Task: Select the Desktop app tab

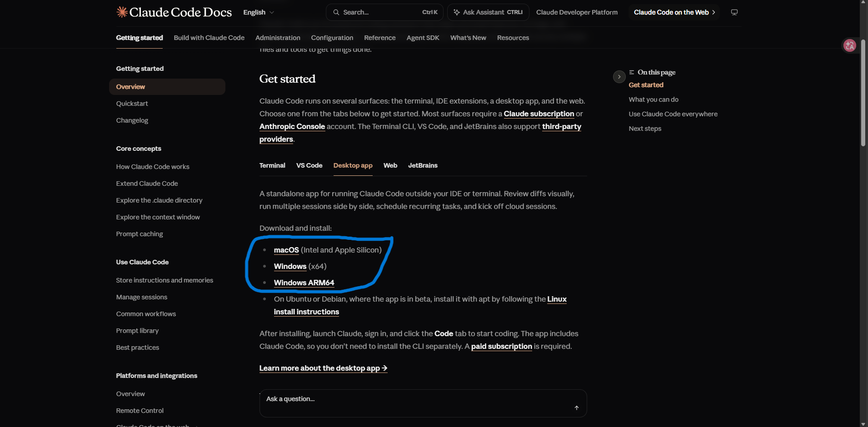Action: (x=353, y=165)
